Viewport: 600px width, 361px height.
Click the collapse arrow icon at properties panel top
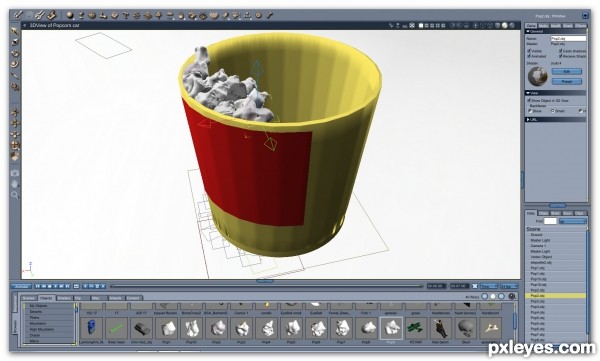coord(585,16)
